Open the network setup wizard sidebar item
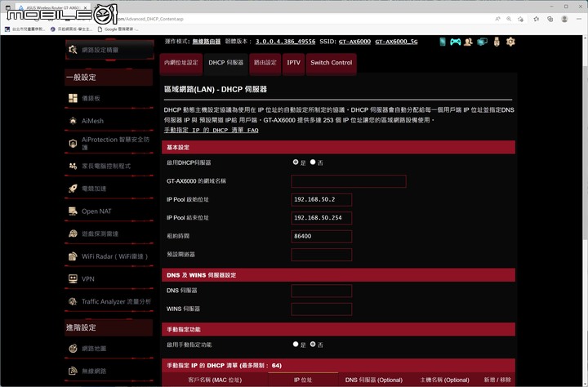 [109, 50]
